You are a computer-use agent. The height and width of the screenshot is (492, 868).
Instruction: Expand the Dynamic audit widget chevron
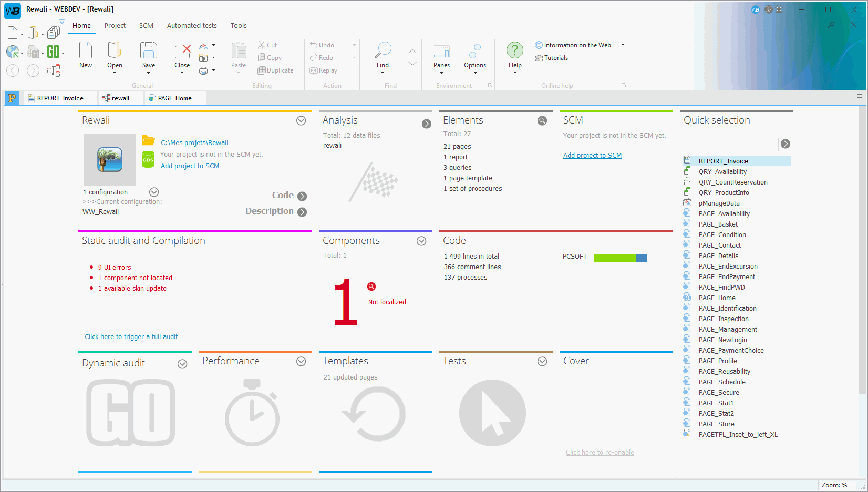pyautogui.click(x=182, y=364)
